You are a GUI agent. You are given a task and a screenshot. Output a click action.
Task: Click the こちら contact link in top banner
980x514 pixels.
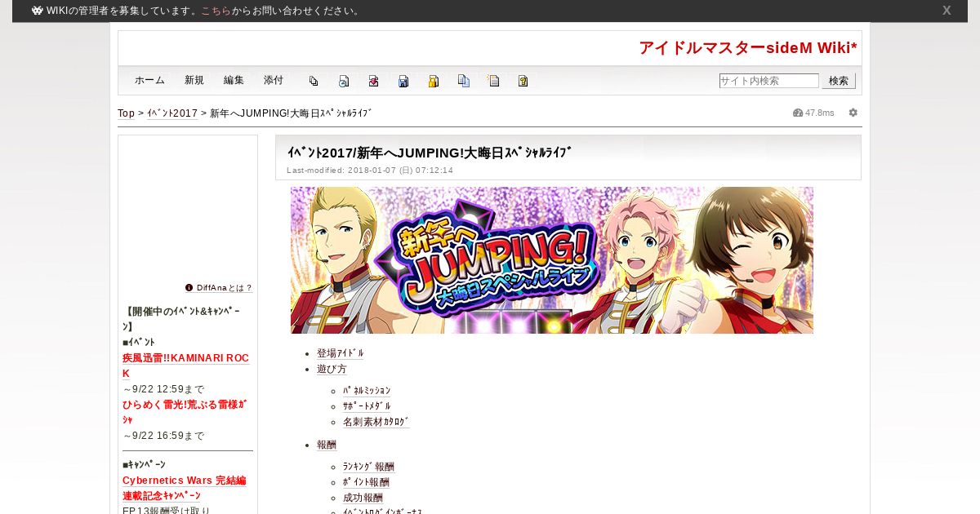click(216, 11)
